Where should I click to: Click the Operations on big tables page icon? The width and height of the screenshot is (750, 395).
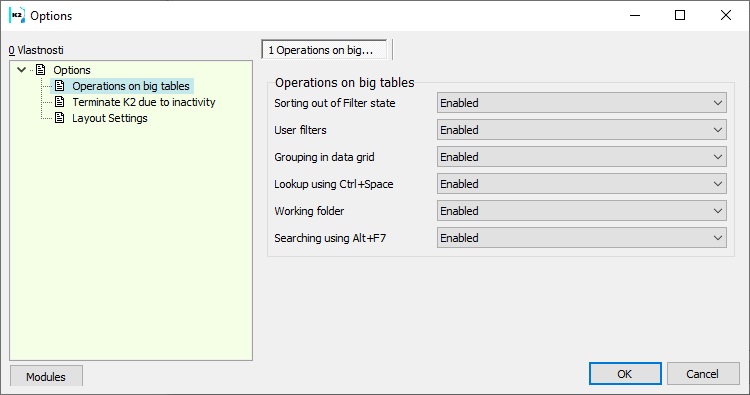59,86
